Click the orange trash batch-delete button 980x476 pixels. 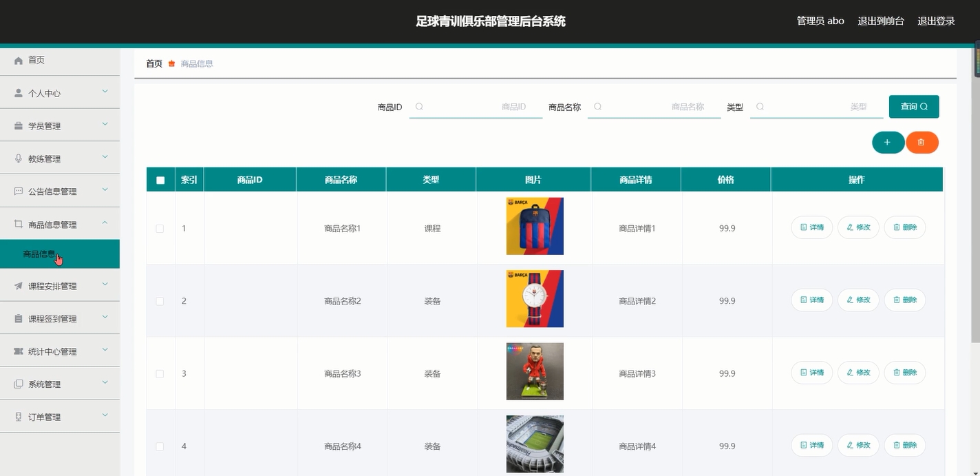(922, 143)
